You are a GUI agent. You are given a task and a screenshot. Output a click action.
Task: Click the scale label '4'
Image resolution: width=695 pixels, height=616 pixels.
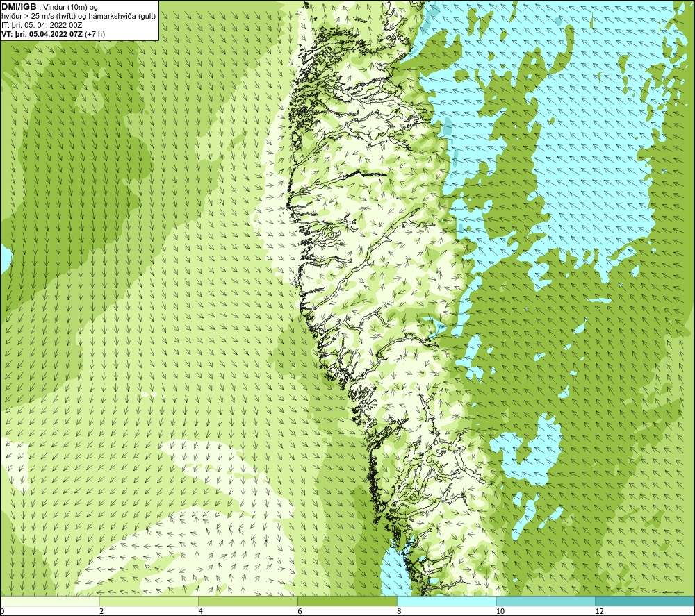click(x=201, y=612)
